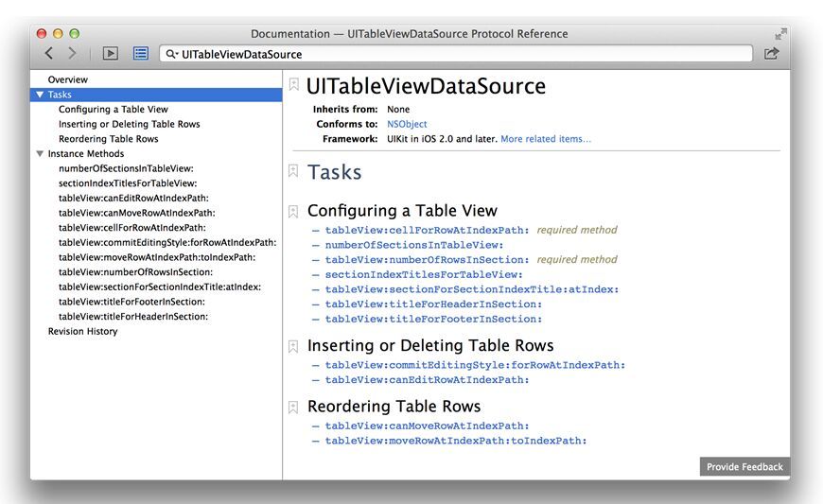
Task: Select tableView:canEditRowAtIndexPath: in sidebar
Action: click(133, 198)
